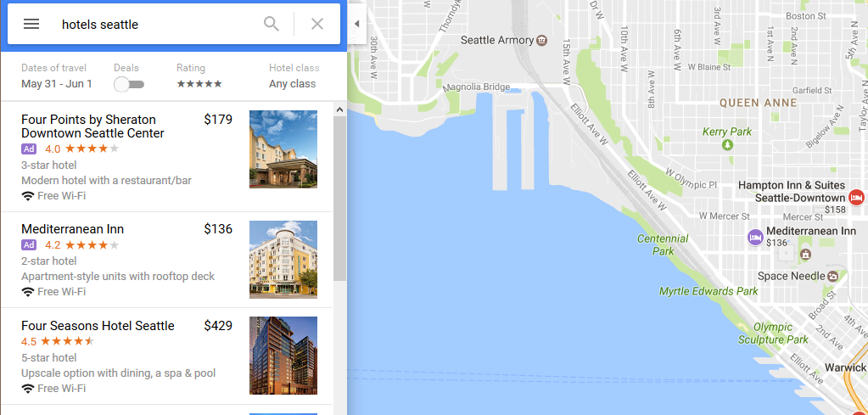
Task: Click the Space Needle landmark icon
Action: [x=833, y=276]
